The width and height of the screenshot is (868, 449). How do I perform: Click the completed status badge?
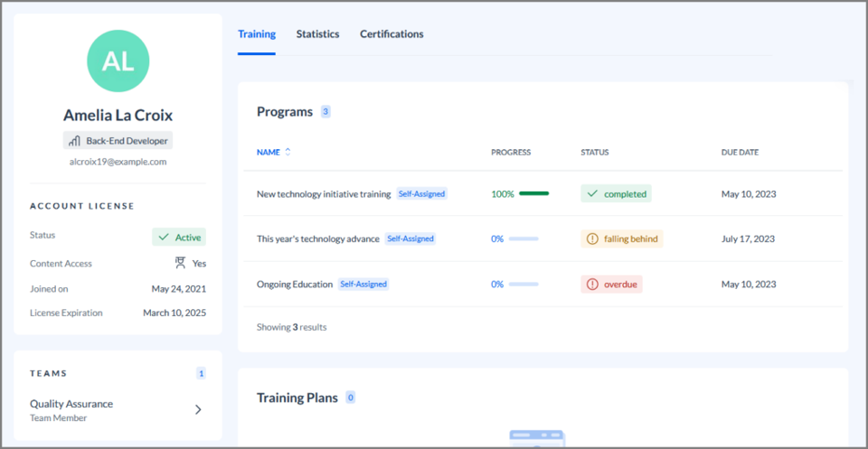pyautogui.click(x=616, y=194)
